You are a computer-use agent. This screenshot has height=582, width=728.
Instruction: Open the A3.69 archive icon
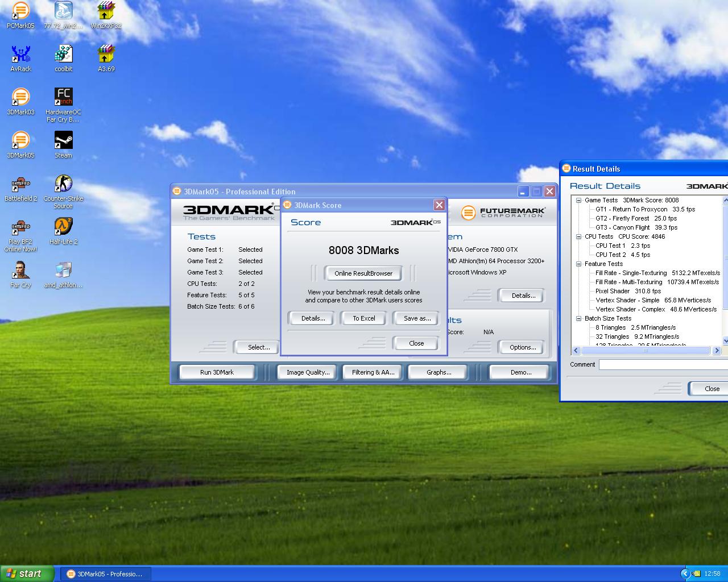click(106, 59)
